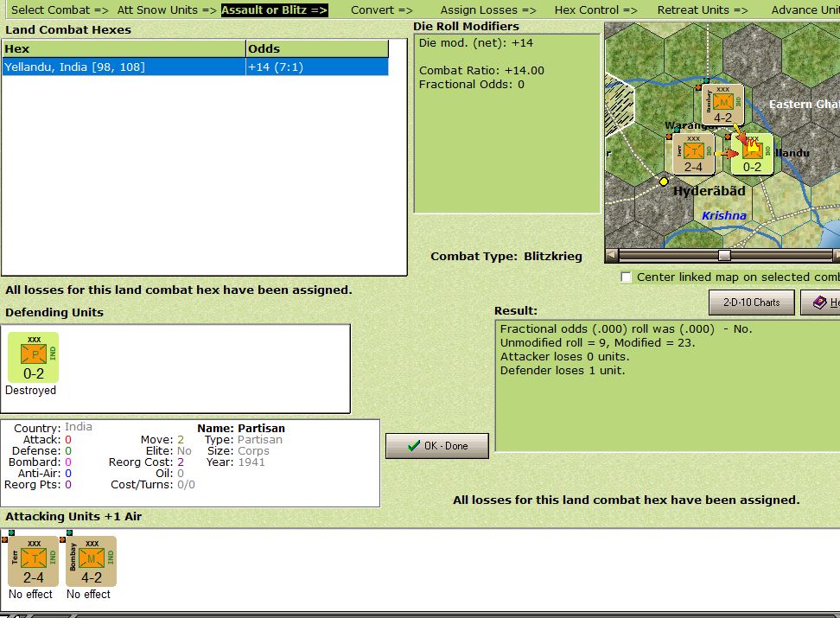Click the Select Combat phase step
Image resolution: width=840 pixels, height=618 pixels.
tap(60, 10)
